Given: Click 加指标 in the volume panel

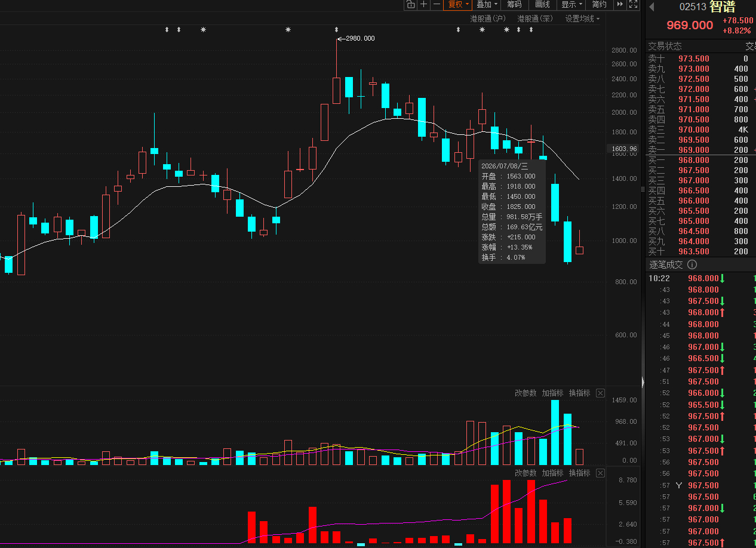Looking at the screenshot, I should [x=553, y=393].
